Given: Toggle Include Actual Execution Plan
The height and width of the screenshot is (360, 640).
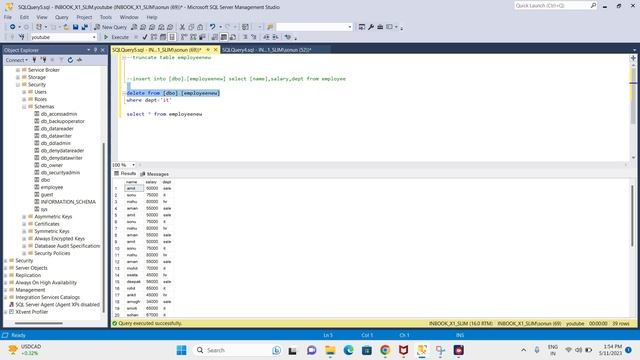Looking at the screenshot, I should [x=184, y=37].
